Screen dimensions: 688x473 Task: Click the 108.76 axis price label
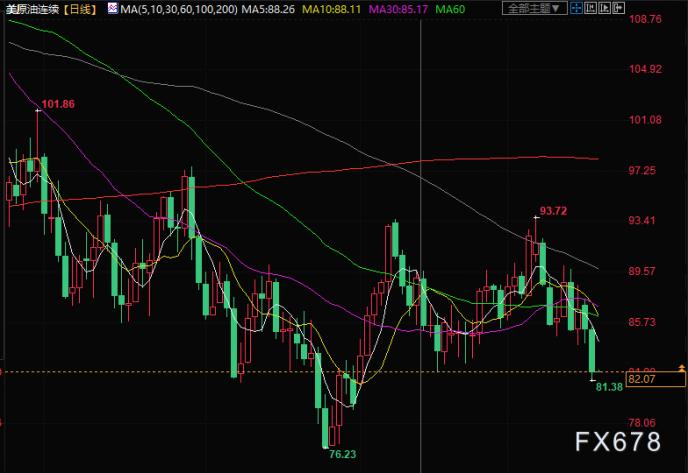(645, 19)
